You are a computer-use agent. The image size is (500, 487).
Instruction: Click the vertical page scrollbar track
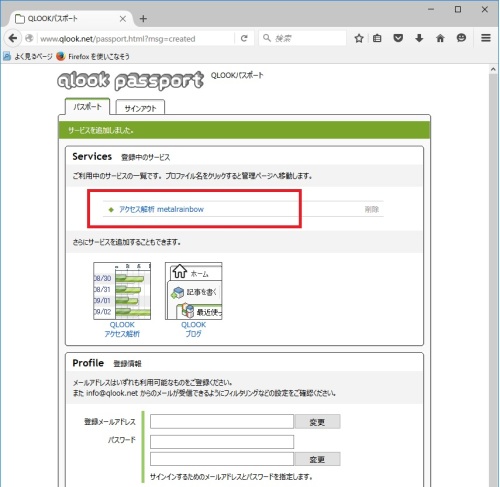[x=493, y=280]
